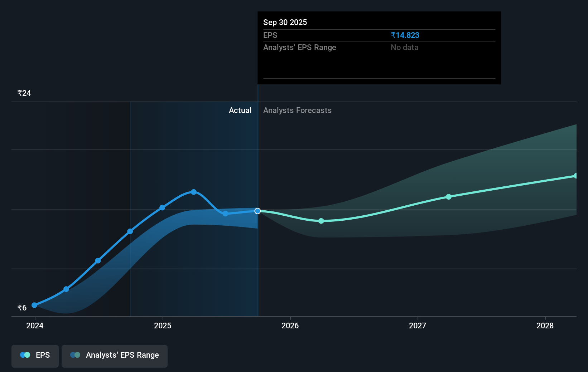Image resolution: width=588 pixels, height=372 pixels.
Task: Select EPS data point at mid-2024
Action: (98, 261)
